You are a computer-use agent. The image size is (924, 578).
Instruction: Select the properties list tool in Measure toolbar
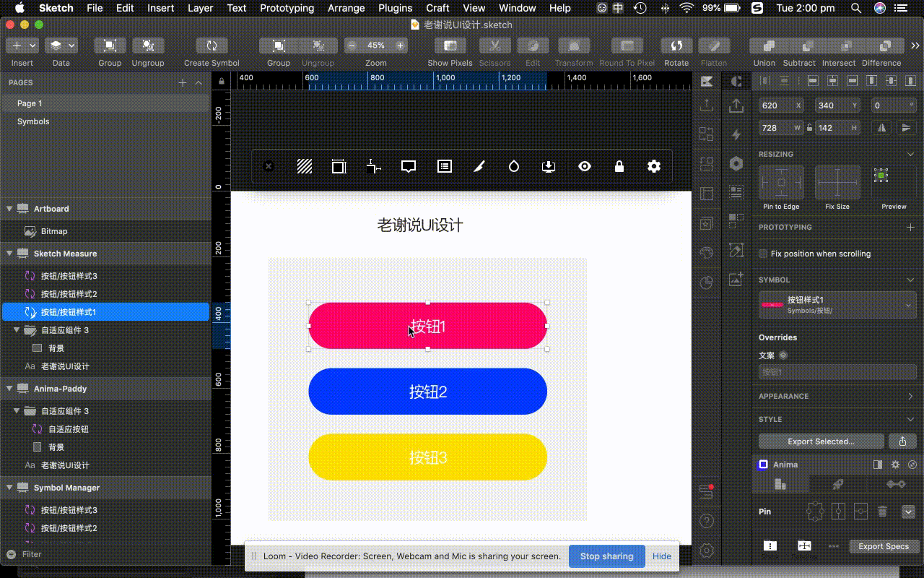445,166
